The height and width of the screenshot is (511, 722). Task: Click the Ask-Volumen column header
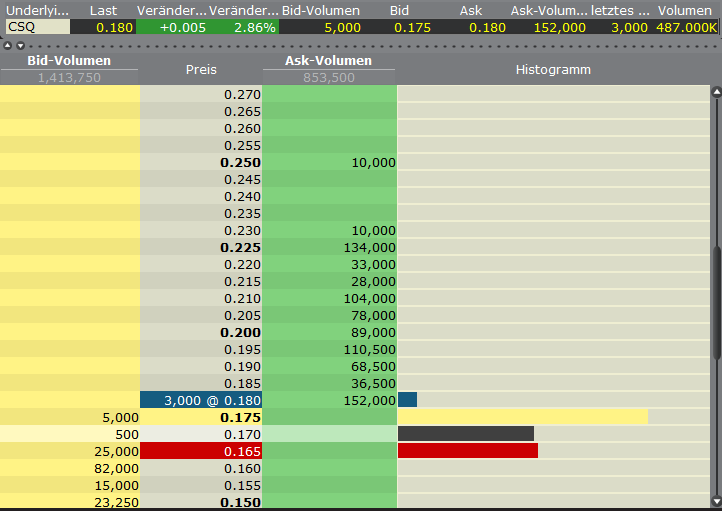[329, 62]
